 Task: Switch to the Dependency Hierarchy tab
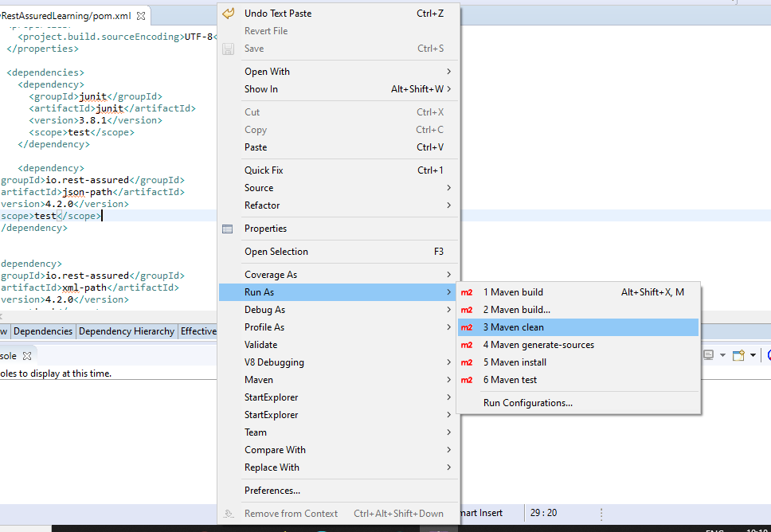pyautogui.click(x=127, y=331)
